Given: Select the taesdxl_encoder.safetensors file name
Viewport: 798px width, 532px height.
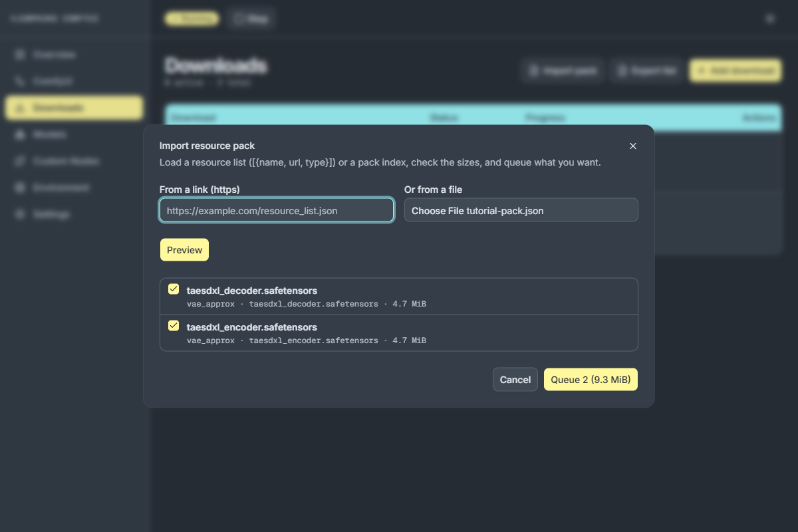Looking at the screenshot, I should point(252,327).
